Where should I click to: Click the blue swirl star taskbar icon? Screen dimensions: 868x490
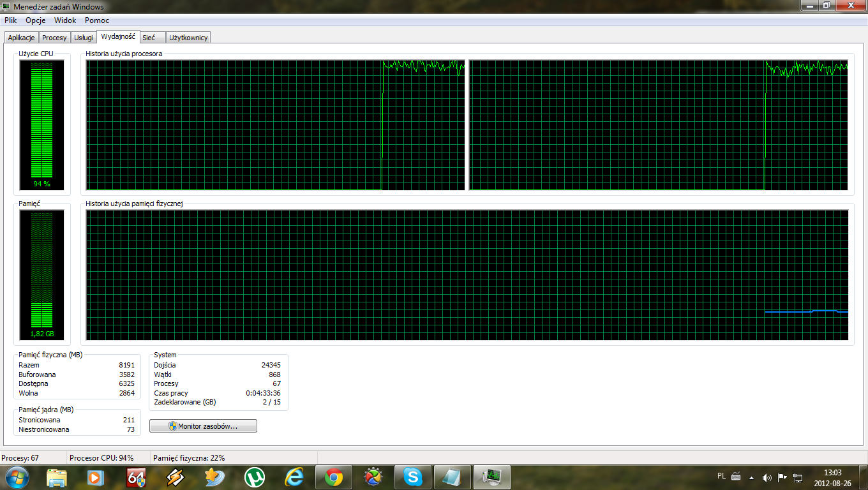(214, 477)
